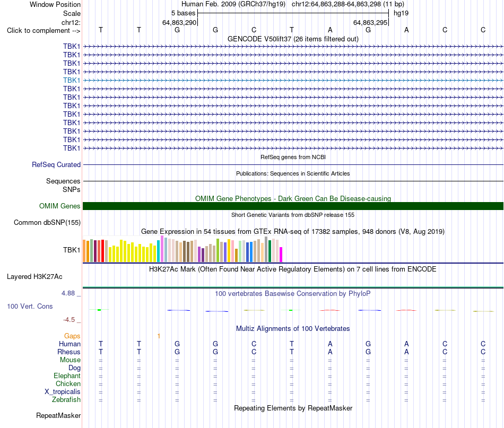Open the 'RefSeq genes from NCBI' track title
Image resolution: width=504 pixels, height=428 pixels.
coord(293,157)
